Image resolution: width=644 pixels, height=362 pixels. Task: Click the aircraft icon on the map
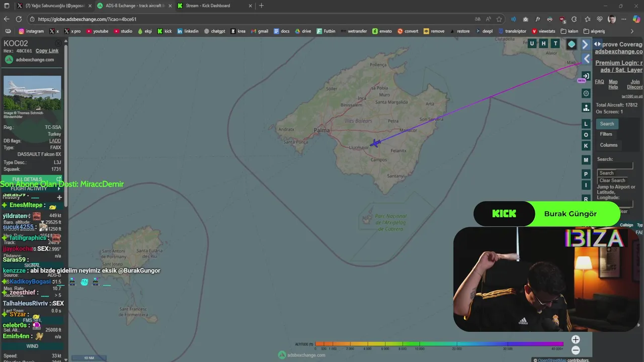tap(375, 143)
